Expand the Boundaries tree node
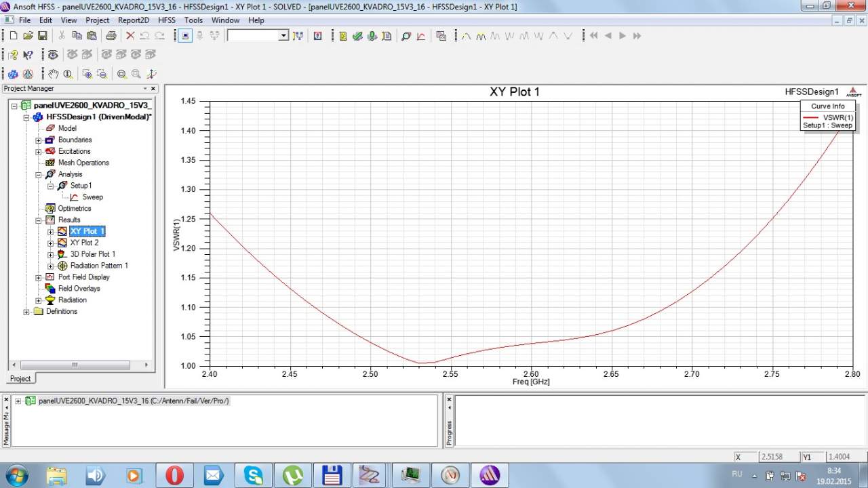The height and width of the screenshot is (488, 868). tap(39, 140)
